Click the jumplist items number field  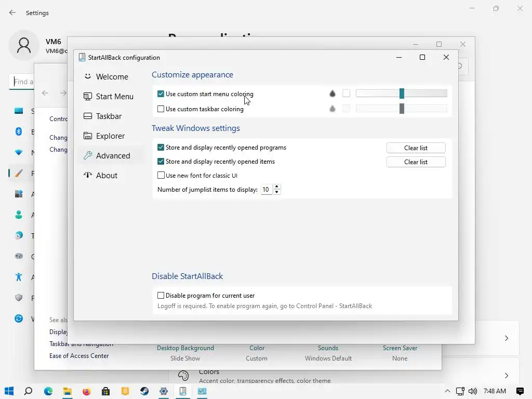(267, 190)
